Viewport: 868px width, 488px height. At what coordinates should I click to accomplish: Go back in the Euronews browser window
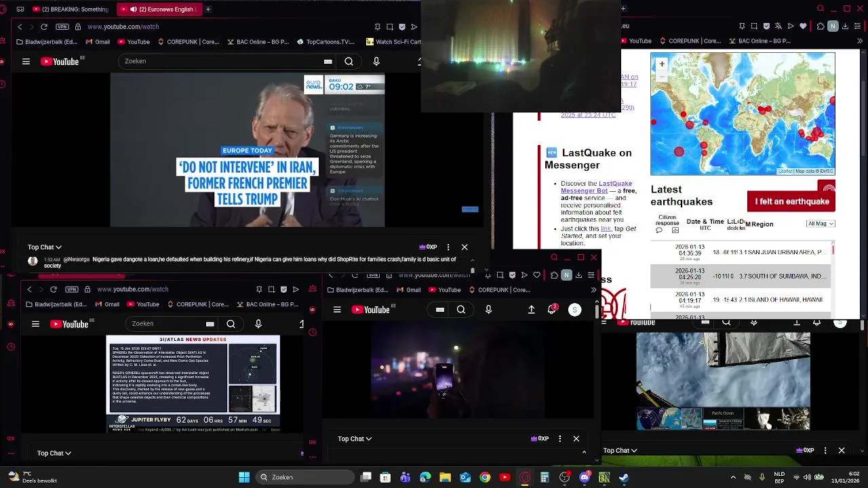coord(20,26)
